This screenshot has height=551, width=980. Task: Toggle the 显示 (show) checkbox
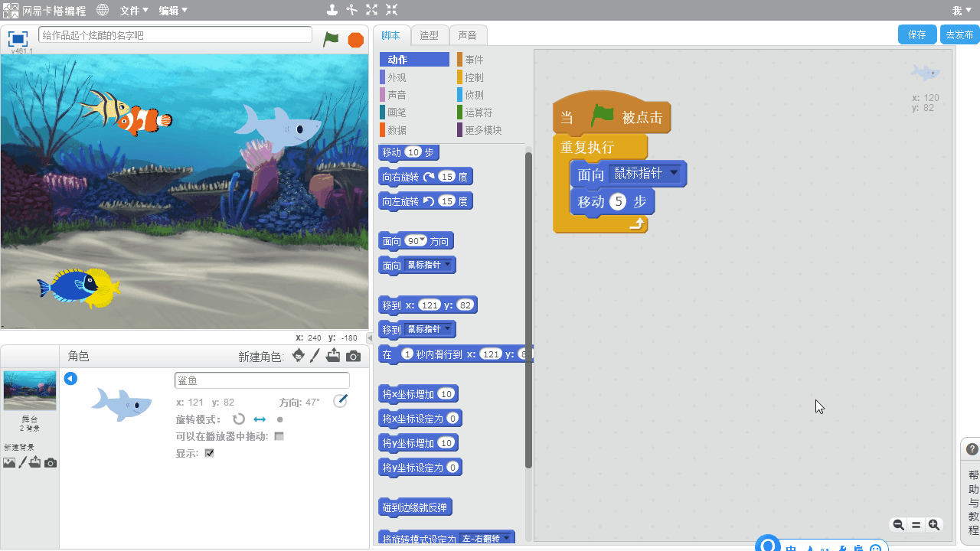[210, 453]
